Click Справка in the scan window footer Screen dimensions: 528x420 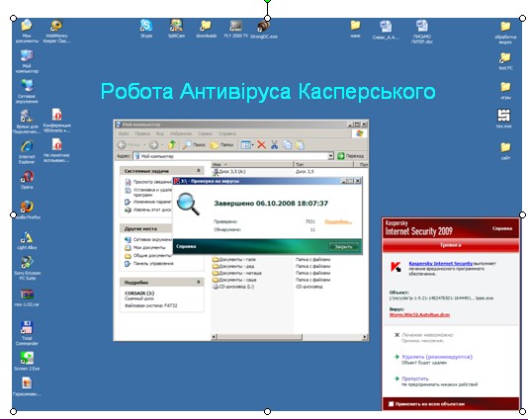(x=186, y=246)
